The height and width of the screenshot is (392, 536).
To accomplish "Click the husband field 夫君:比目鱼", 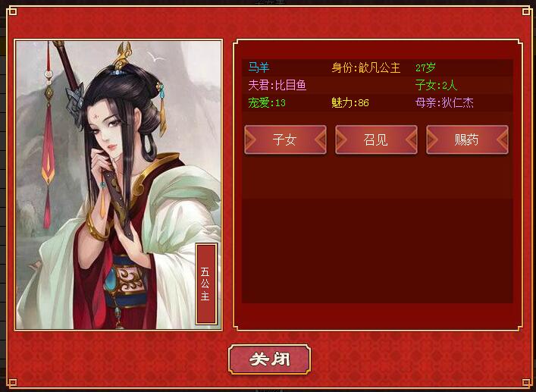I will tap(277, 85).
